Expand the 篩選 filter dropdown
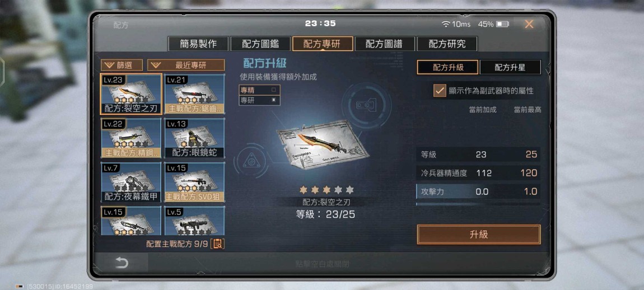Viewport: 644px width, 290px height. point(122,65)
